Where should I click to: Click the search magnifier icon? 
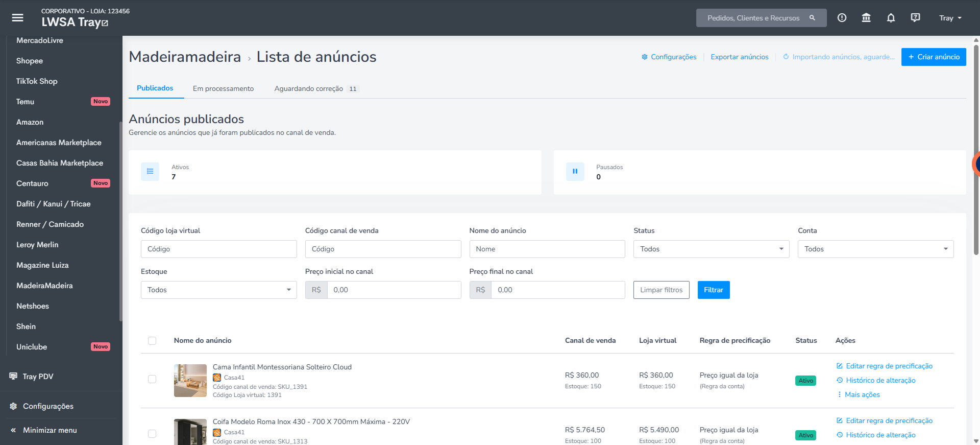coord(812,18)
